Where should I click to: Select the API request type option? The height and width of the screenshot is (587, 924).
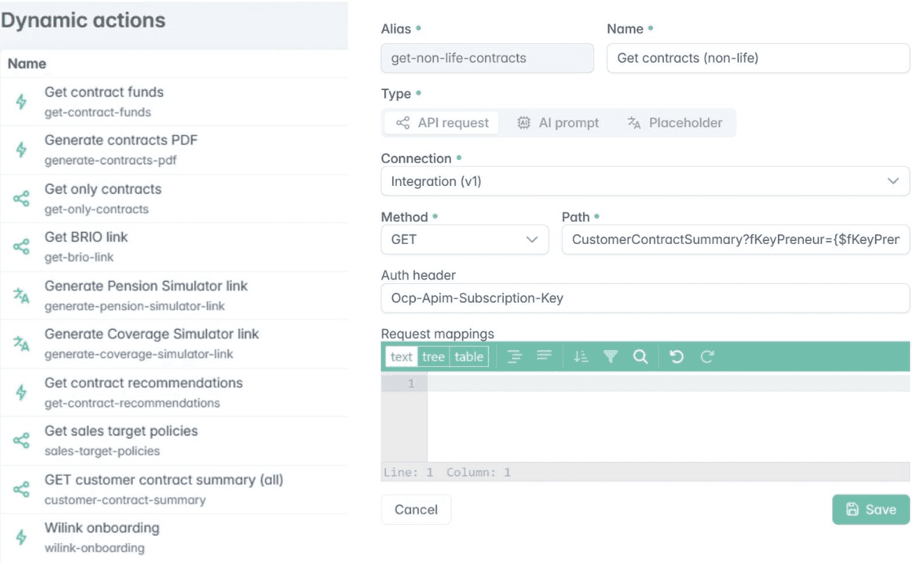442,123
